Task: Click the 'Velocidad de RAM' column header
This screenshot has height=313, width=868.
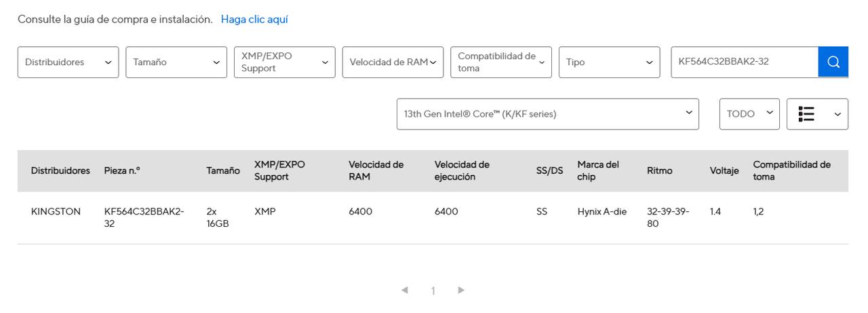Action: click(x=376, y=170)
